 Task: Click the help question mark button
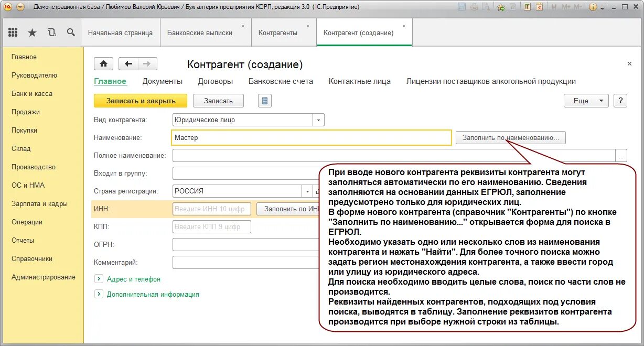coord(620,101)
